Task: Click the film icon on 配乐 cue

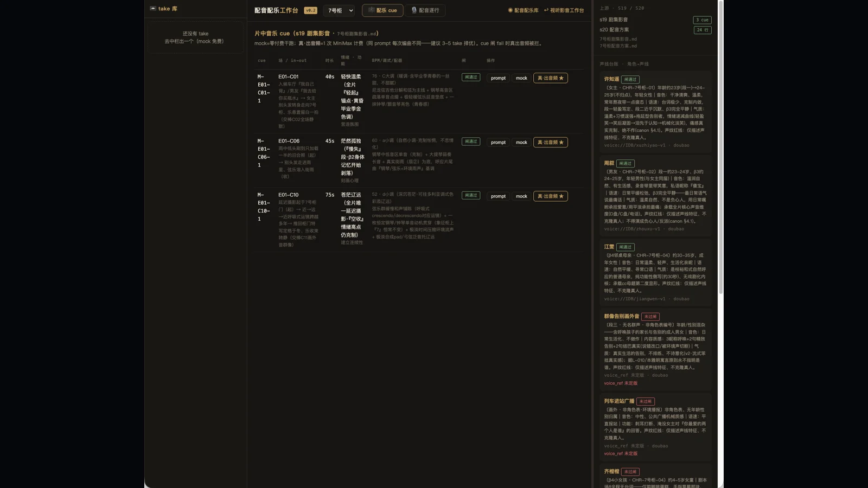Action: point(372,10)
